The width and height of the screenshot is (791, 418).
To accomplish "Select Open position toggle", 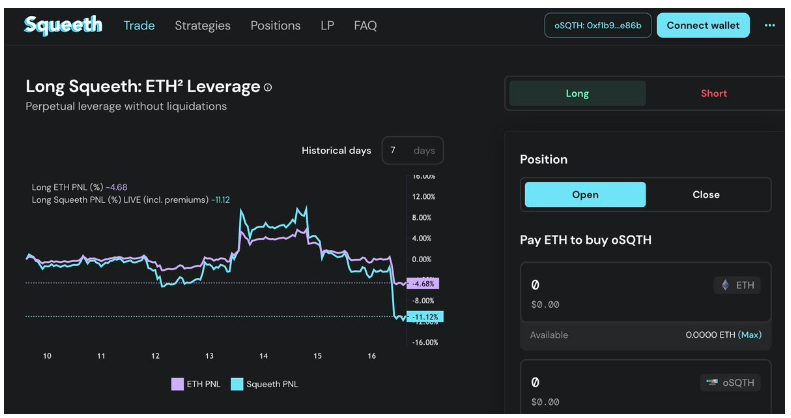I will [x=585, y=195].
